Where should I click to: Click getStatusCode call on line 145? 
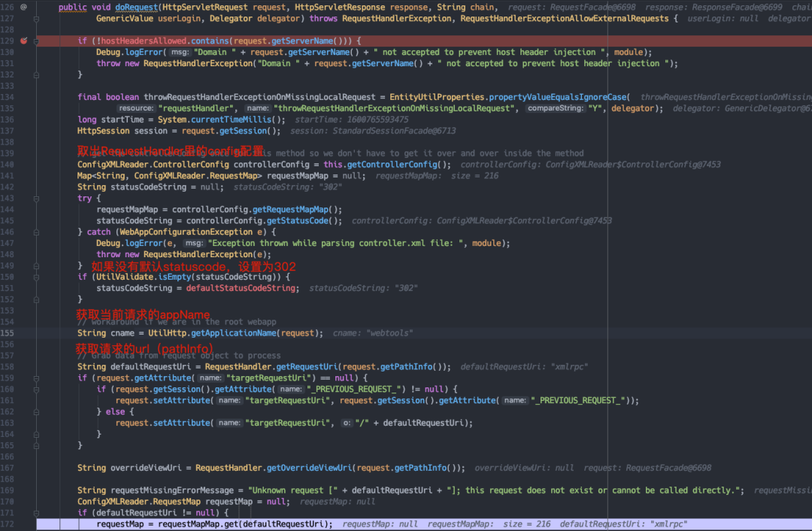click(297, 221)
